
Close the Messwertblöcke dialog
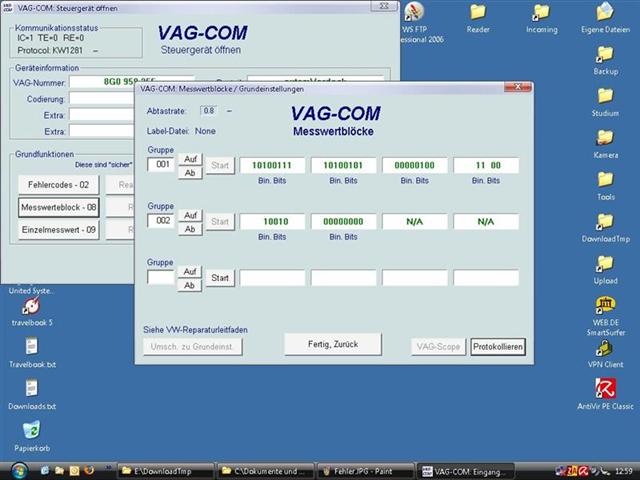coord(518,87)
